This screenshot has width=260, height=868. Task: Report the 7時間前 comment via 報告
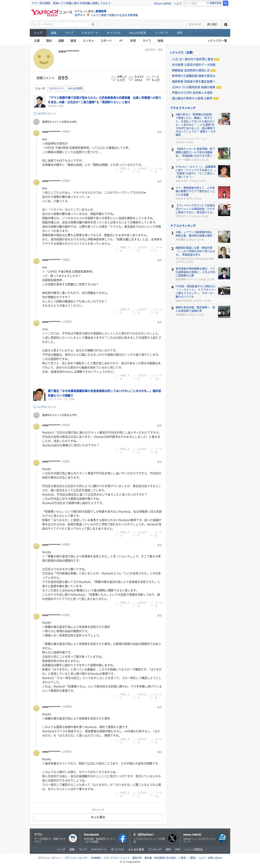coord(159,260)
